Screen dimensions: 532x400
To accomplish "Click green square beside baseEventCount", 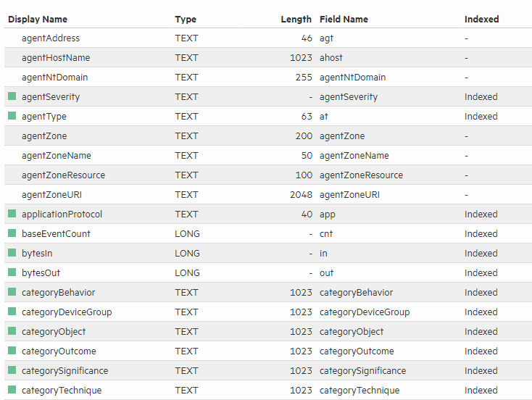I will (x=12, y=233).
